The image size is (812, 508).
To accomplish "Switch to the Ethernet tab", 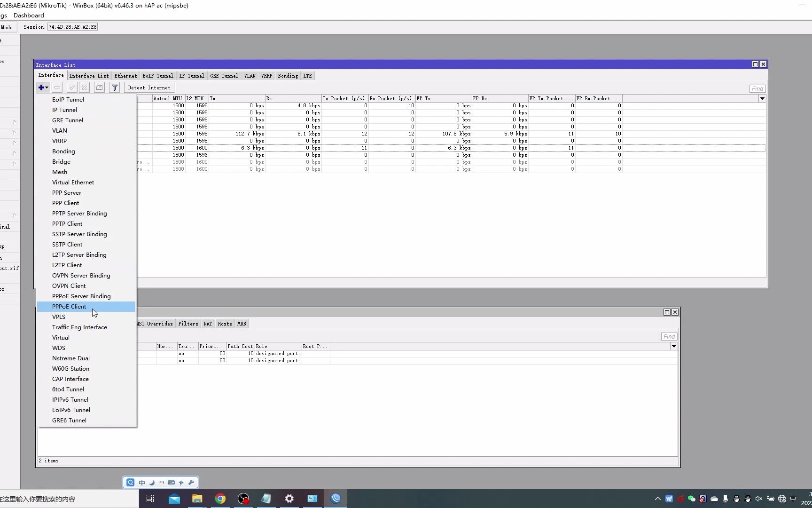I will tap(125, 76).
